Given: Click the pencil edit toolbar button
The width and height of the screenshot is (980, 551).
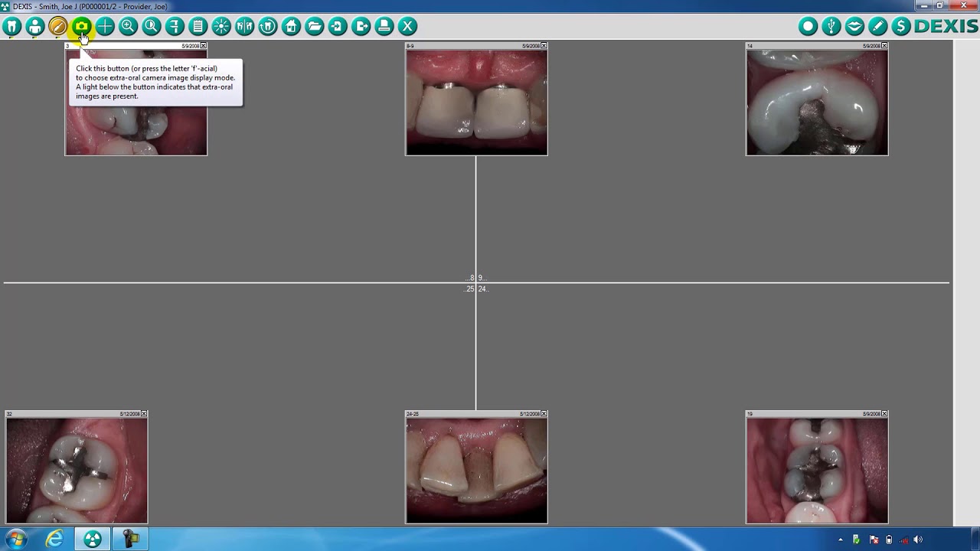Looking at the screenshot, I should tap(878, 27).
